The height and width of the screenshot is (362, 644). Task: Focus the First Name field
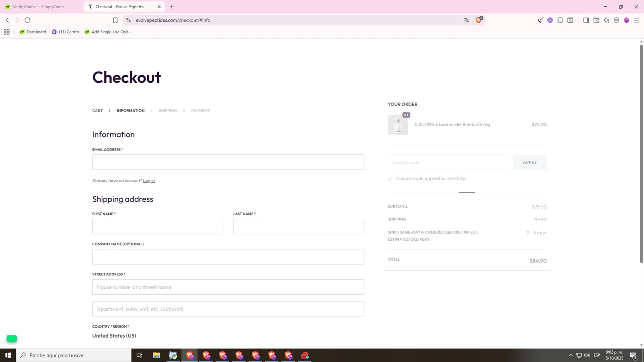[158, 226]
